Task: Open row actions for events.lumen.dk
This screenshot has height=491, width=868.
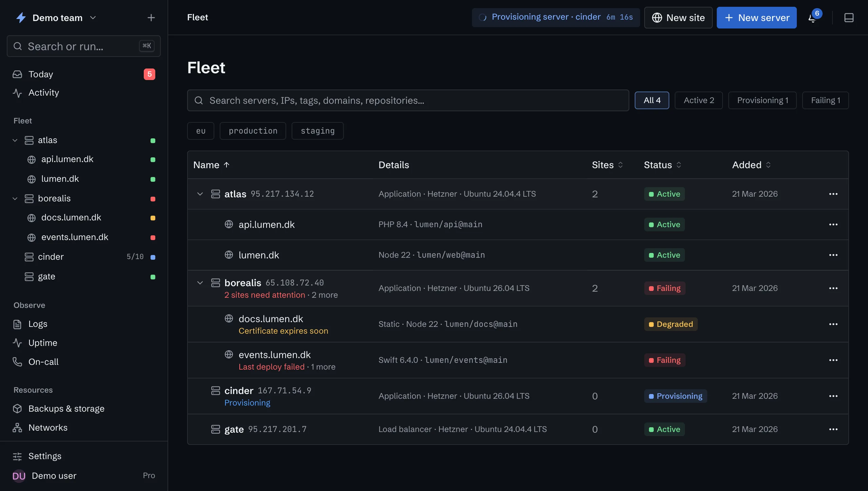Action: [833, 360]
